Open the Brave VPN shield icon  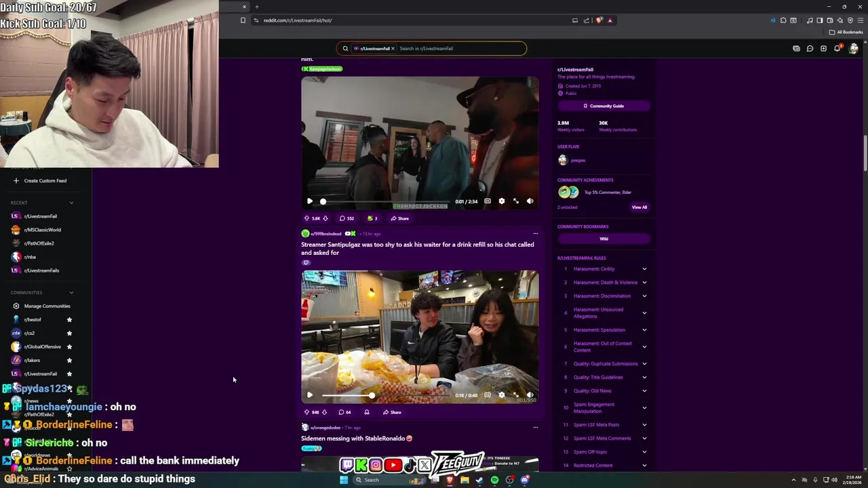point(850,20)
